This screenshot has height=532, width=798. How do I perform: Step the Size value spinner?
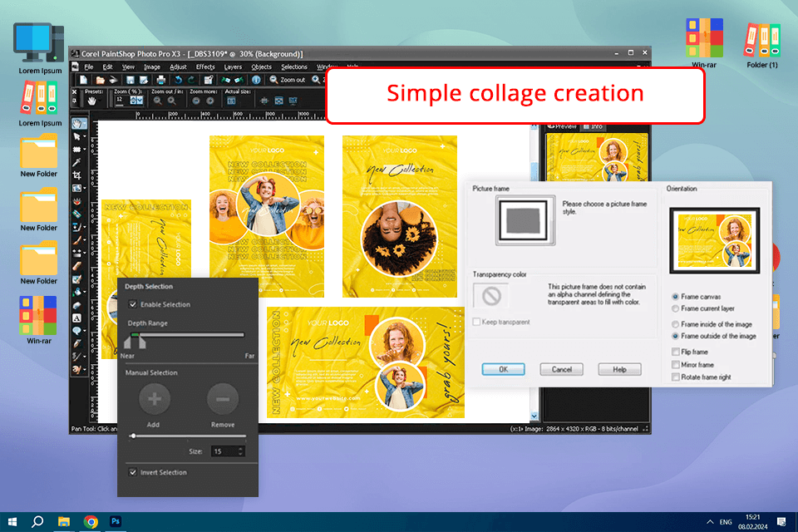click(241, 451)
